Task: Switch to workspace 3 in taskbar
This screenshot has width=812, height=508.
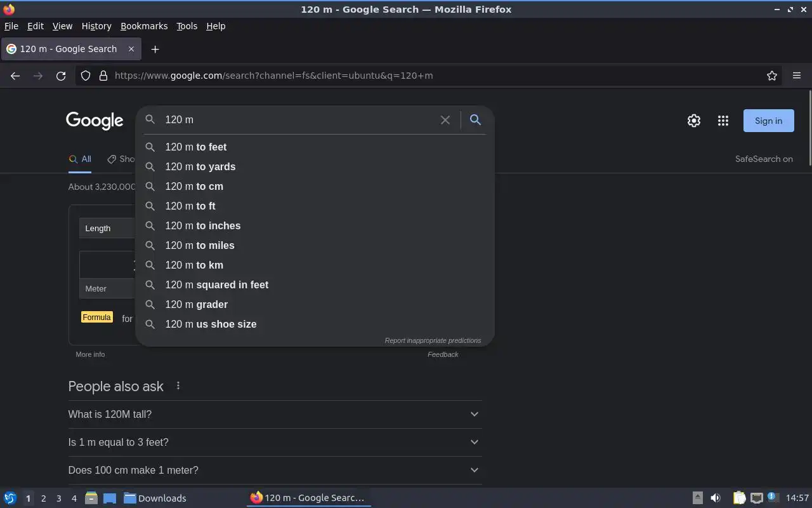Action: [x=58, y=498]
